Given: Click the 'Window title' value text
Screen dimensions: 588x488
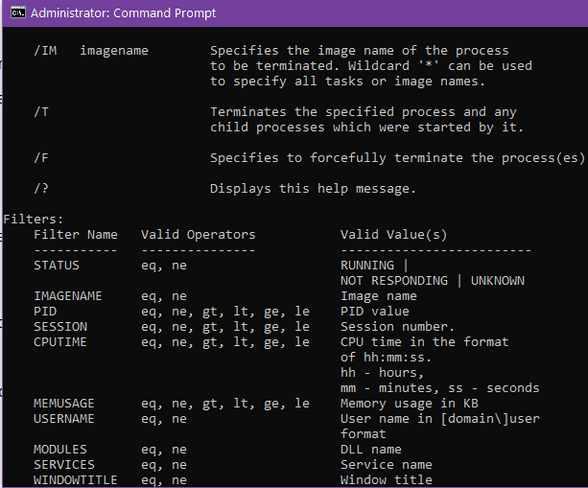Looking at the screenshot, I should tap(386, 480).
